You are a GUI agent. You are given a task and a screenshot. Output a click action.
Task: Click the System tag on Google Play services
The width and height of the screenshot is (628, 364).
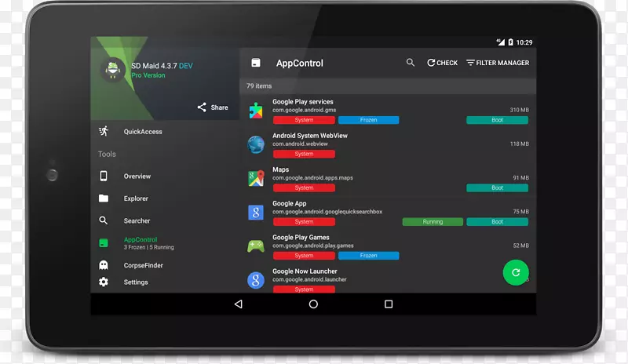point(304,120)
